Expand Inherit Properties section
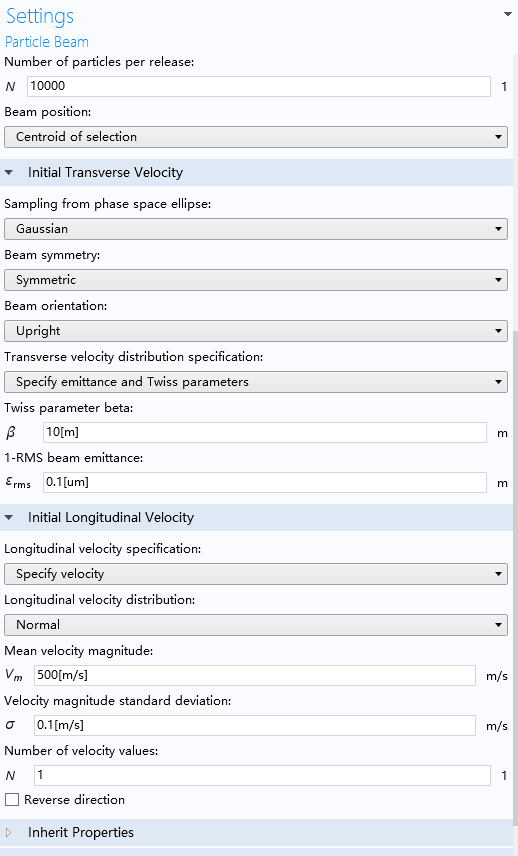518x856 pixels. click(9, 833)
